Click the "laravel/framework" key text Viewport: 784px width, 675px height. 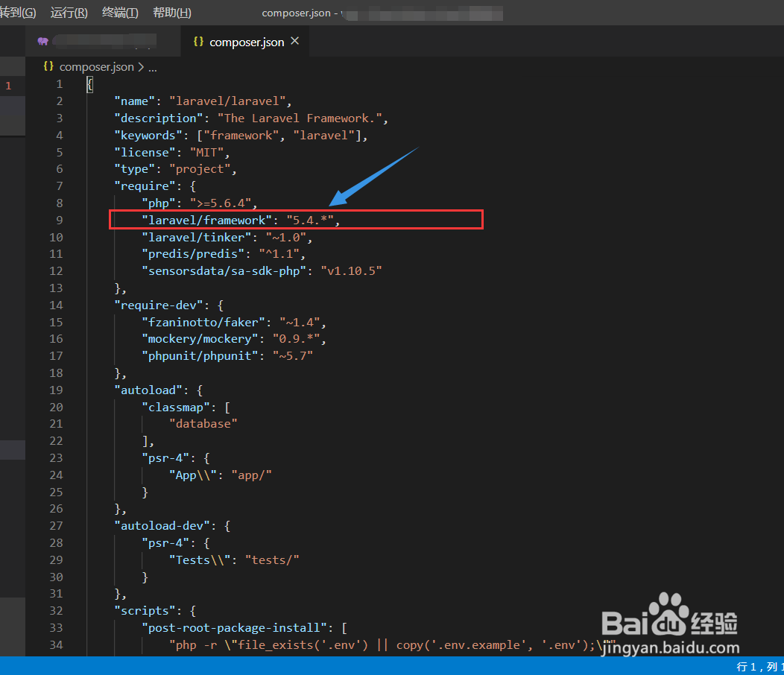pos(206,221)
